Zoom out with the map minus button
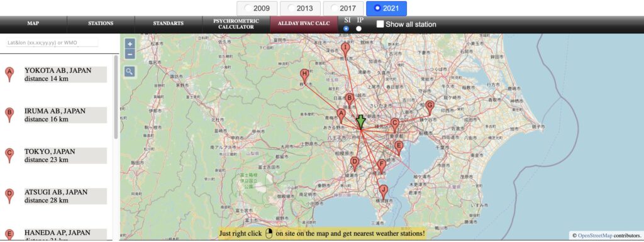This screenshot has height=242, width=644. click(130, 53)
